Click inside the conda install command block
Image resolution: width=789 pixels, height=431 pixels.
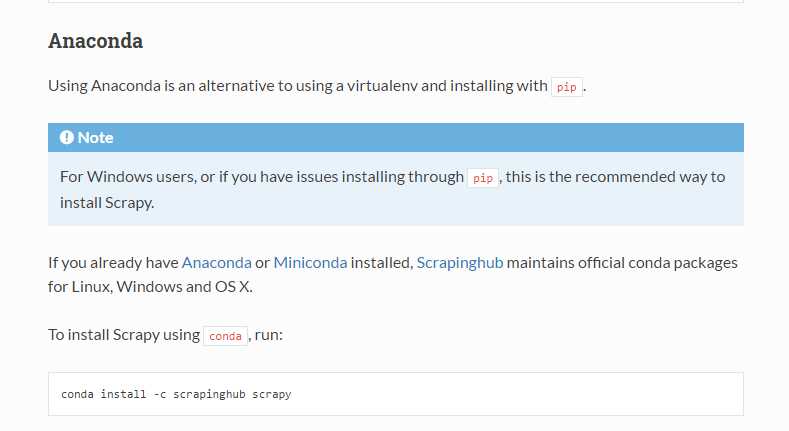(x=396, y=394)
